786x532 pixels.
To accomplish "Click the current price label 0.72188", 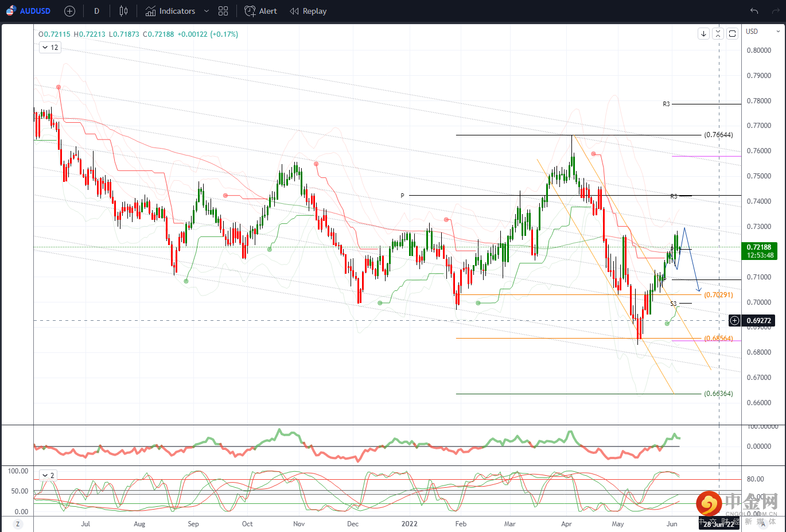I will pos(759,247).
